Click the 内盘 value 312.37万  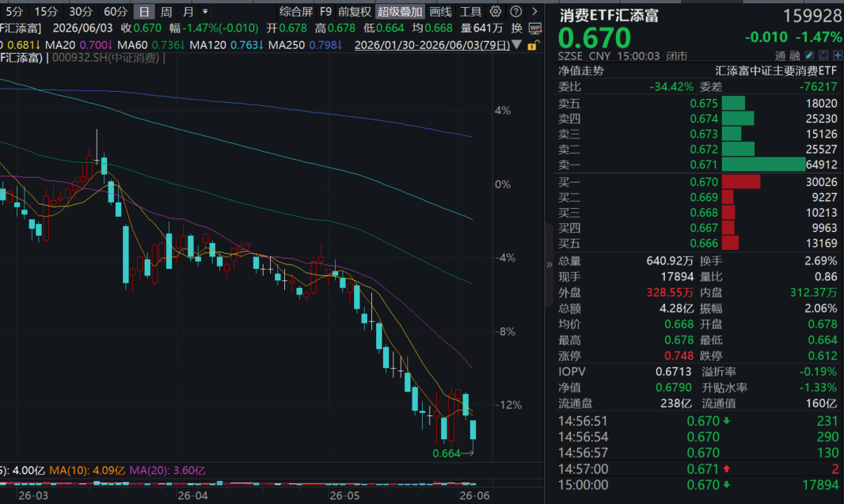[x=813, y=293]
